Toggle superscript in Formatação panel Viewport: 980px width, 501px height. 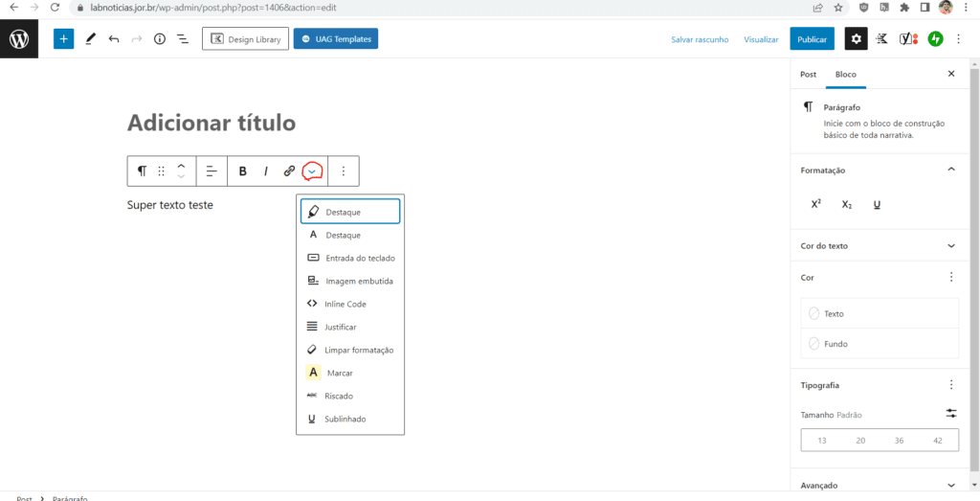(816, 204)
